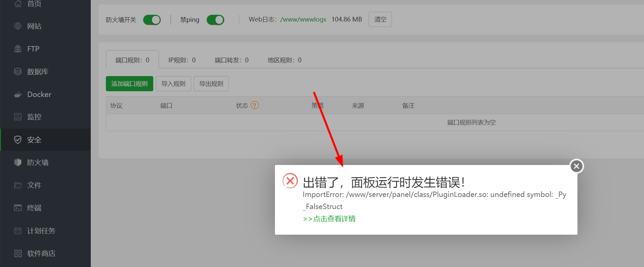
Task: Click the 导出规则 button
Action: (x=211, y=84)
